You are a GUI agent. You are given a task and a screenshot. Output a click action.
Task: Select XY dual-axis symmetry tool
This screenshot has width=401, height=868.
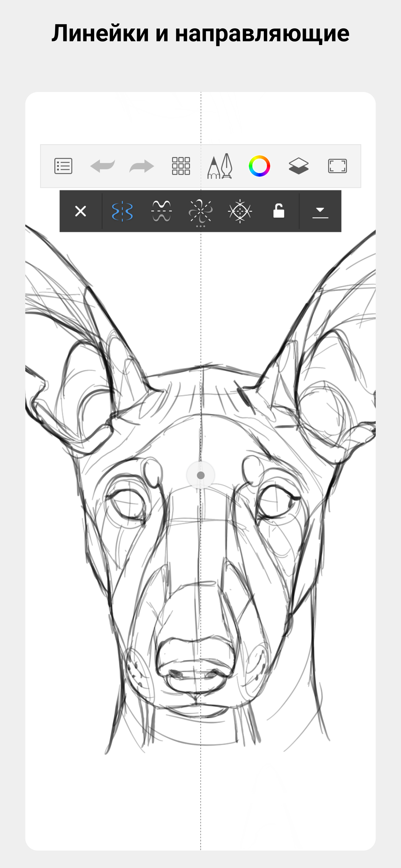pyautogui.click(x=240, y=211)
